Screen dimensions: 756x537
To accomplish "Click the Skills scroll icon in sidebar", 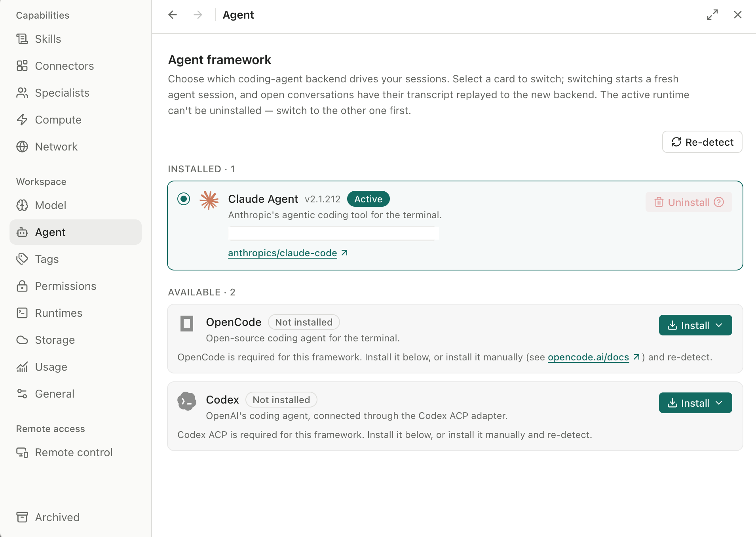I will coord(22,39).
